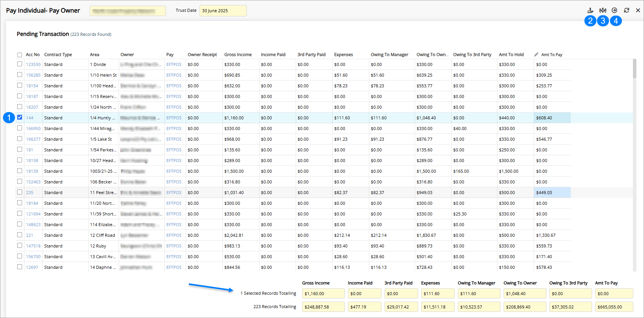The height and width of the screenshot is (318, 644).
Task: Toggle the select-all checkbox in header
Action: coord(19,55)
